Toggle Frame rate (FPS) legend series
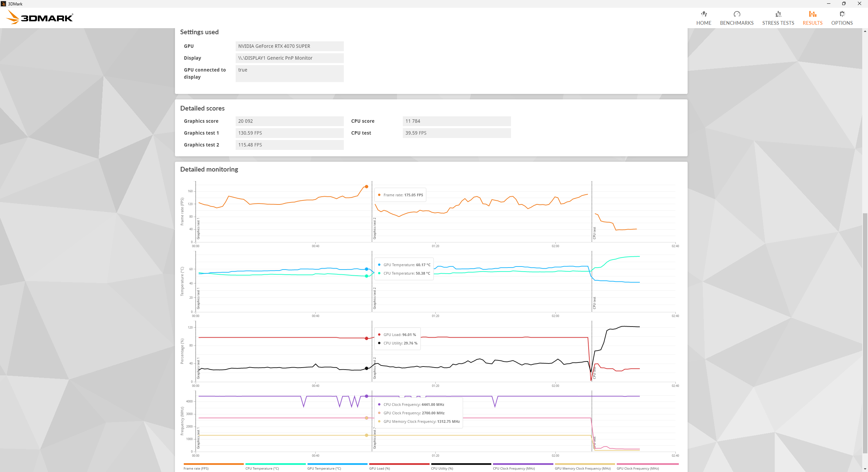This screenshot has width=868, height=472. (214, 467)
